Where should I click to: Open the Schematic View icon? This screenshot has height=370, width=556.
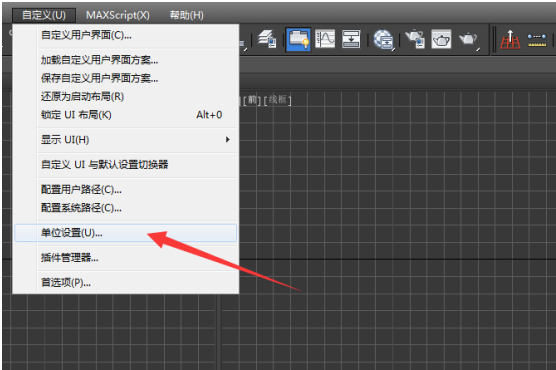(x=351, y=39)
